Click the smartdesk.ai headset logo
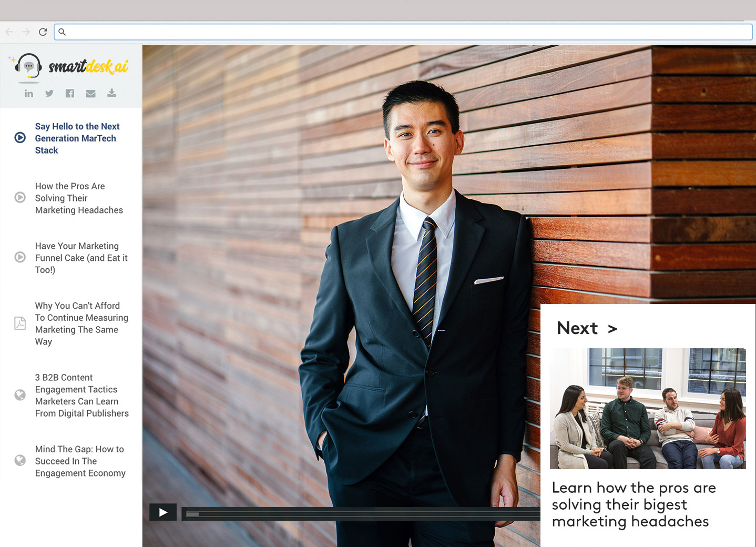 pos(28,67)
